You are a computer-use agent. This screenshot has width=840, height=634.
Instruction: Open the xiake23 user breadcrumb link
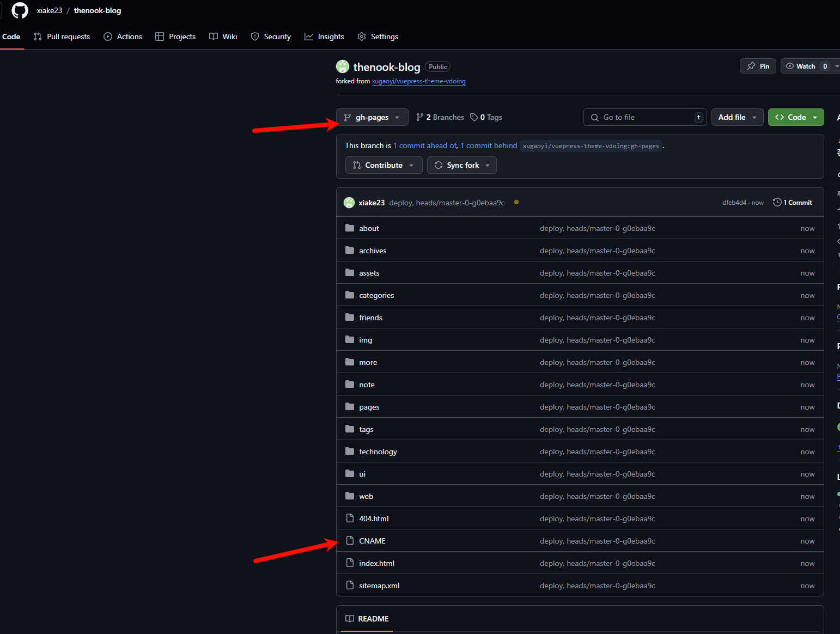pos(50,10)
